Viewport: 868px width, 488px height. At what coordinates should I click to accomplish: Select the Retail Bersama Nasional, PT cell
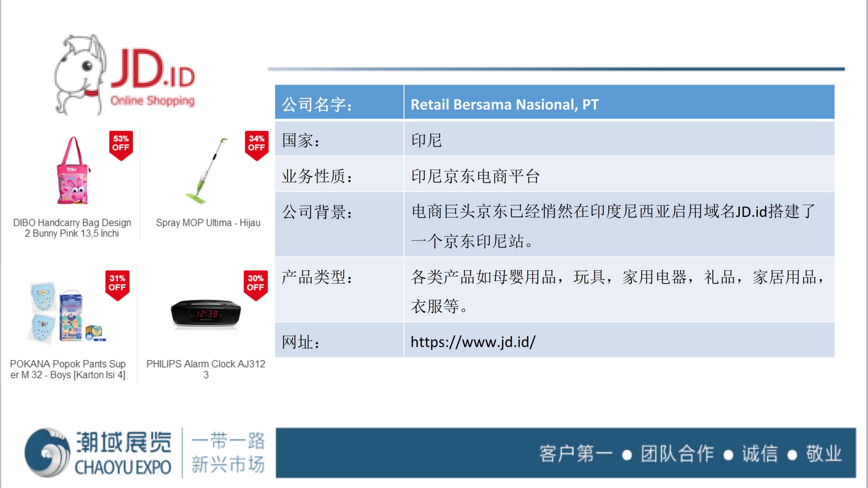(619, 102)
